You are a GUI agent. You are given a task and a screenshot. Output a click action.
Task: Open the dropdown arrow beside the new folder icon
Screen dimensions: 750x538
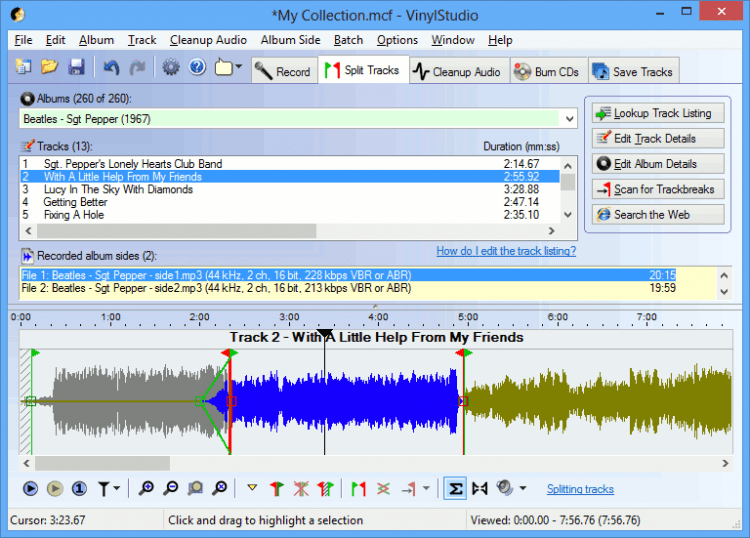coord(239,68)
